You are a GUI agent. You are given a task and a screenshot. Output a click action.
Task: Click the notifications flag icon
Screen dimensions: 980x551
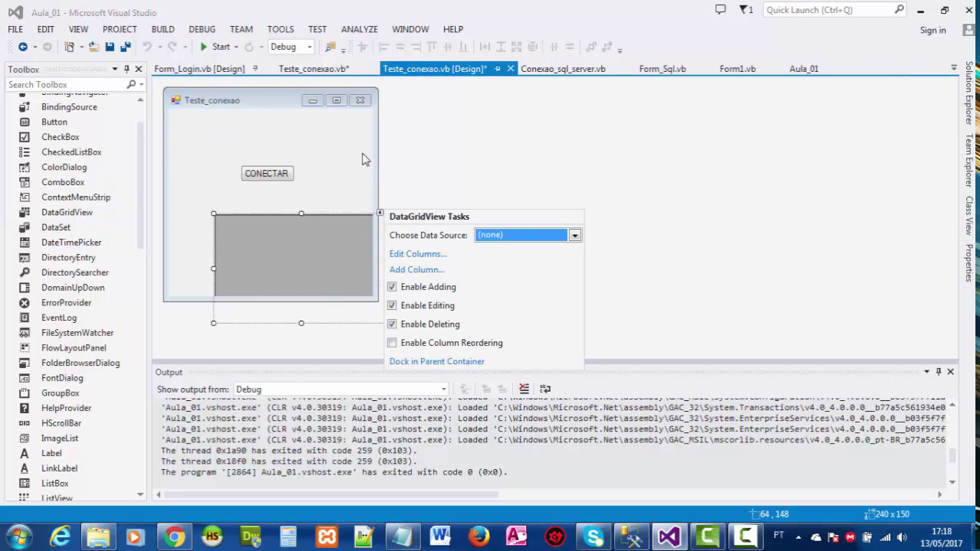tap(743, 9)
